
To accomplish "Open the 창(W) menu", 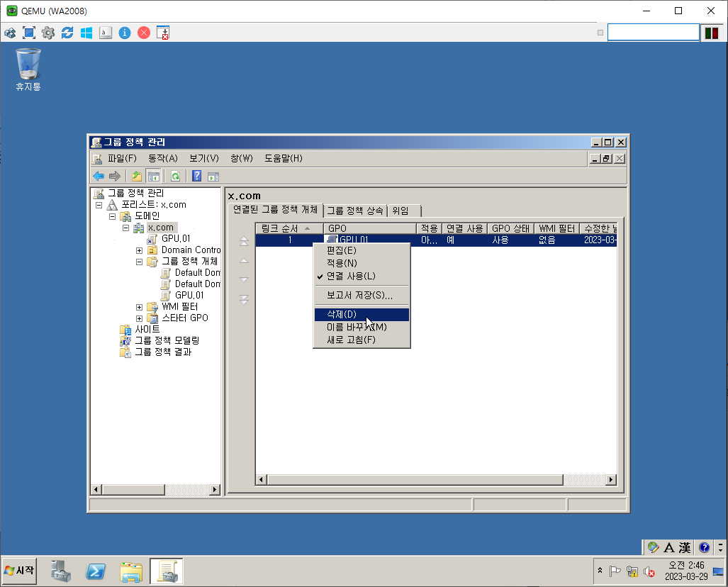I will coord(242,158).
